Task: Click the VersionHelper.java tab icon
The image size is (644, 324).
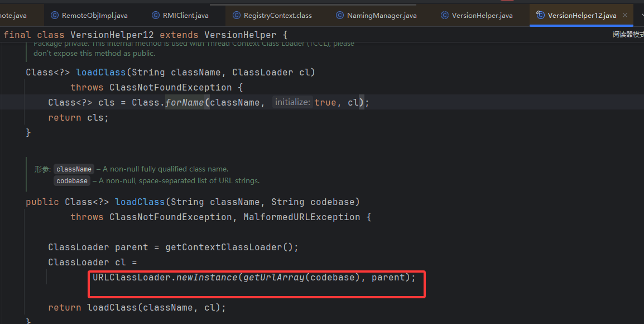Action: (x=445, y=15)
